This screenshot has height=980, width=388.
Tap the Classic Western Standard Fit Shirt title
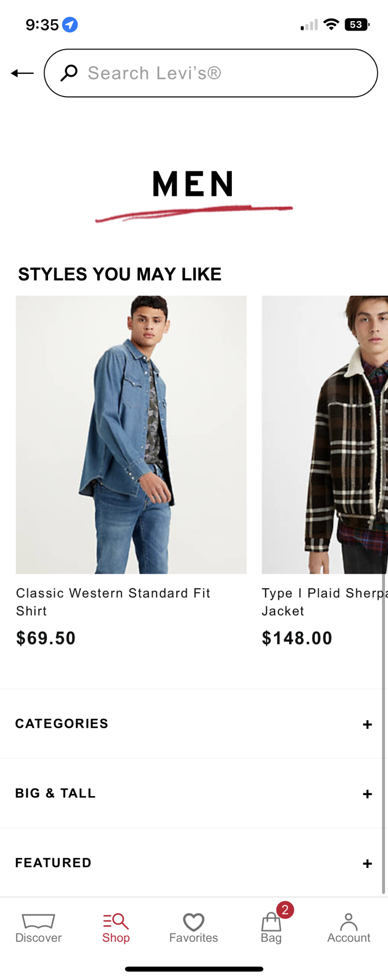click(x=113, y=602)
